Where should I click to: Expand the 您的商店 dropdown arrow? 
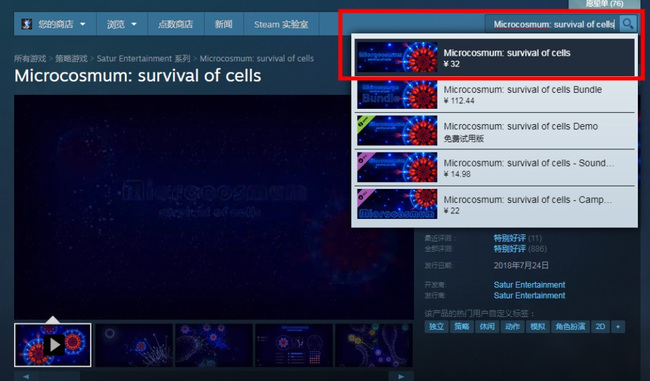pyautogui.click(x=82, y=24)
